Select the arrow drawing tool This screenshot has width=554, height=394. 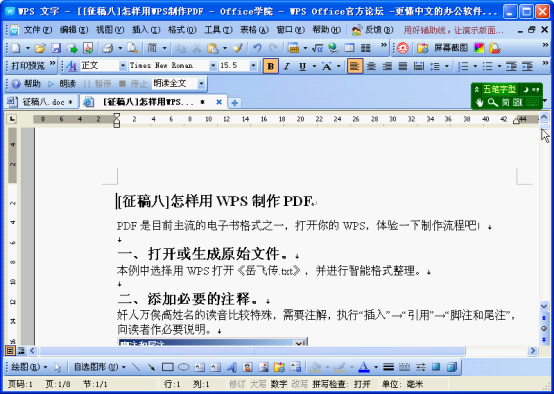click(x=152, y=367)
